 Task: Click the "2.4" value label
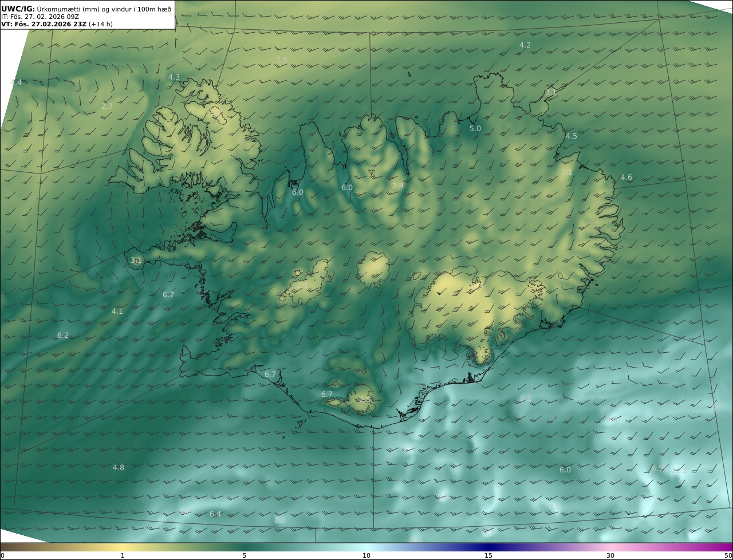398,186
